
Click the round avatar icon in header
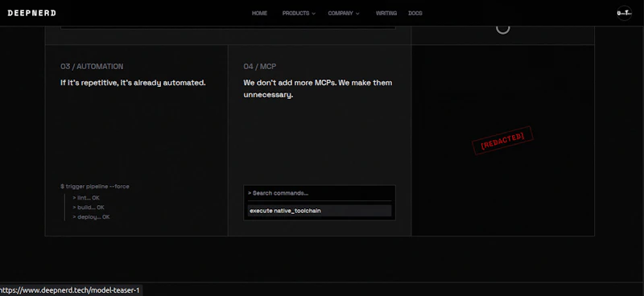click(x=625, y=13)
